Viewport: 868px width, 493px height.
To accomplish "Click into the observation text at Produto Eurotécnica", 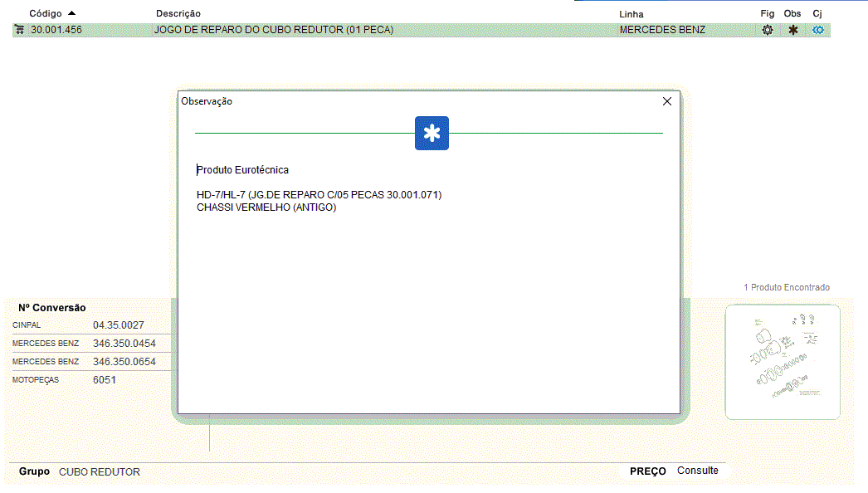I will 243,170.
